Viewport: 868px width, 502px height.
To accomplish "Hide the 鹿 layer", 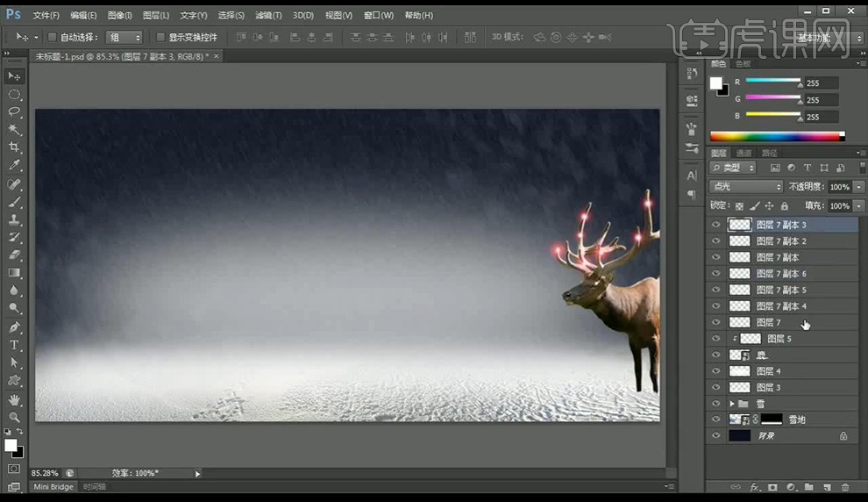I will 715,355.
